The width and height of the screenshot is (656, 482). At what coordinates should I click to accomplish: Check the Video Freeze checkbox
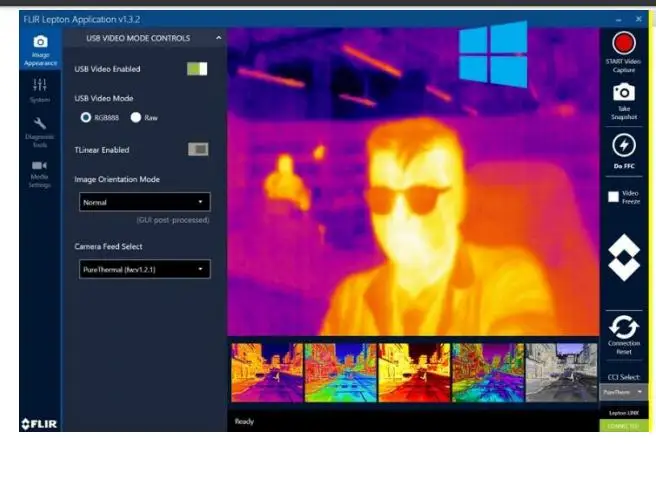pos(613,197)
